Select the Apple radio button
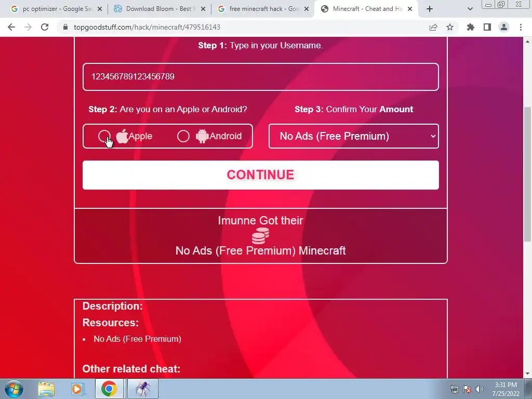Screen dimensions: 532x399 point(104,137)
